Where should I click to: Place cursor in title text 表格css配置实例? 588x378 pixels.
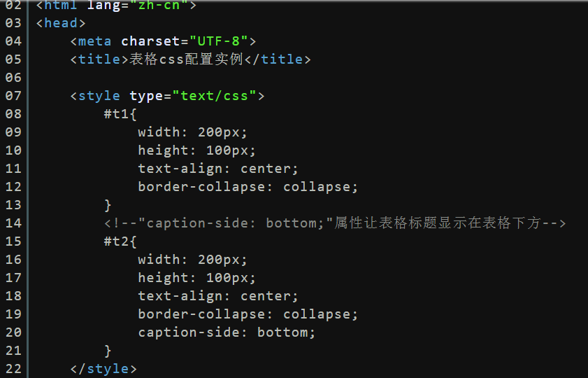[187, 59]
